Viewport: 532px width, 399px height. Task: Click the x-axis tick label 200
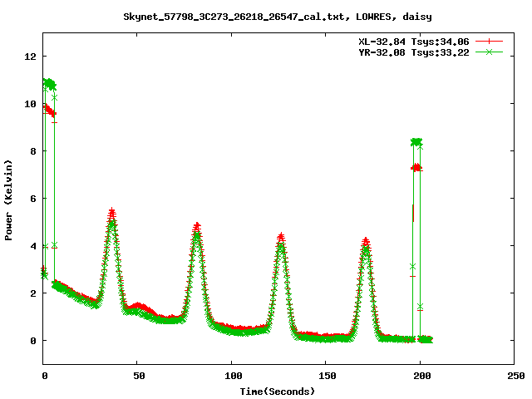coord(421,376)
